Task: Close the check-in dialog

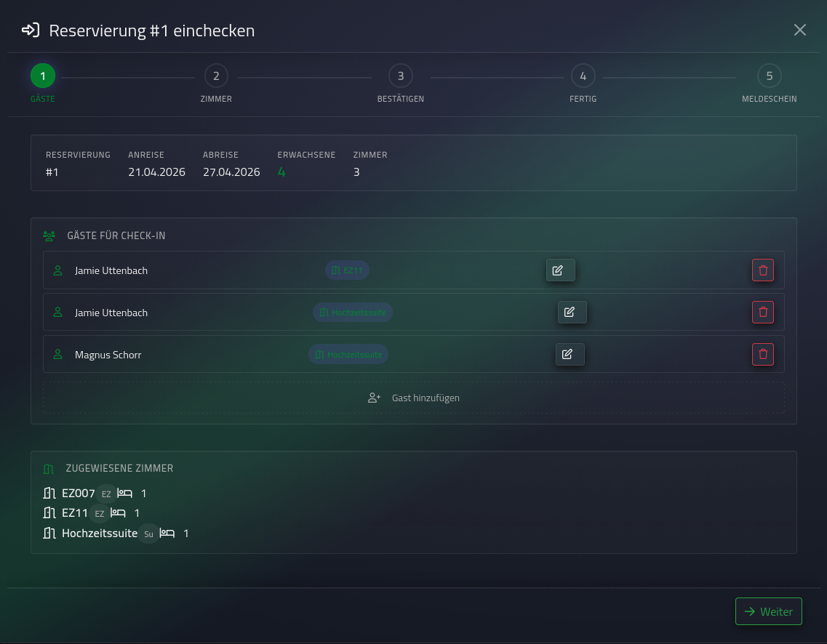Action: (x=799, y=30)
